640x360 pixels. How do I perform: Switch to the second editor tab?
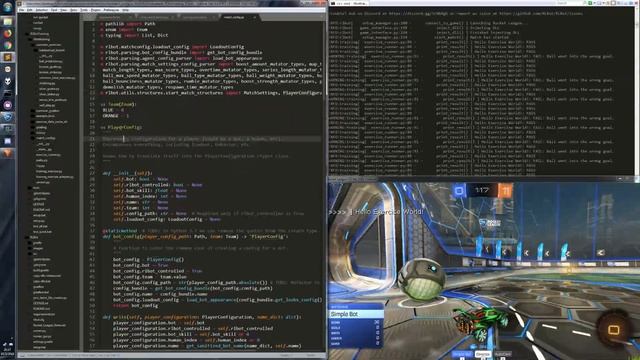[x=157, y=18]
